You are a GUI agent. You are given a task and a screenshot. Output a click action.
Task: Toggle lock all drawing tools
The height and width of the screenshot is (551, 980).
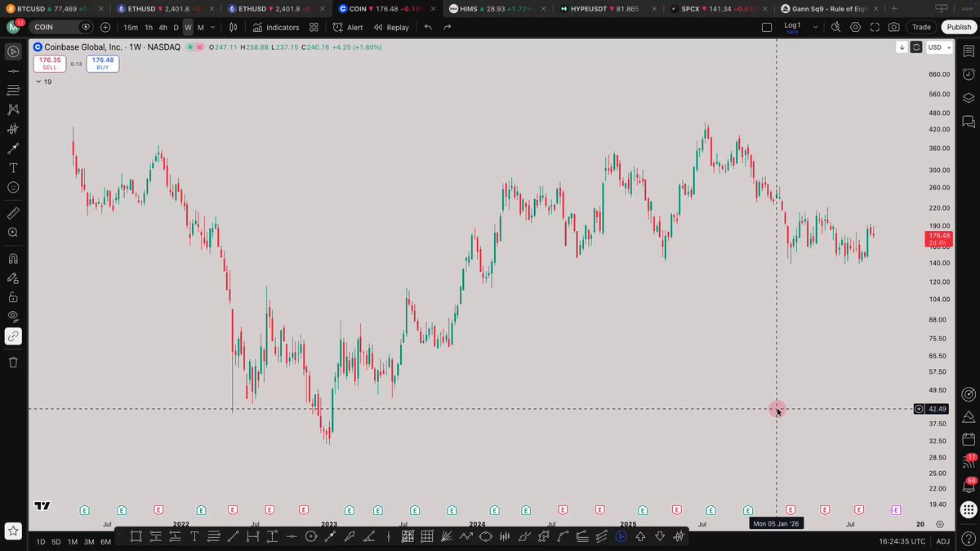pyautogui.click(x=13, y=297)
